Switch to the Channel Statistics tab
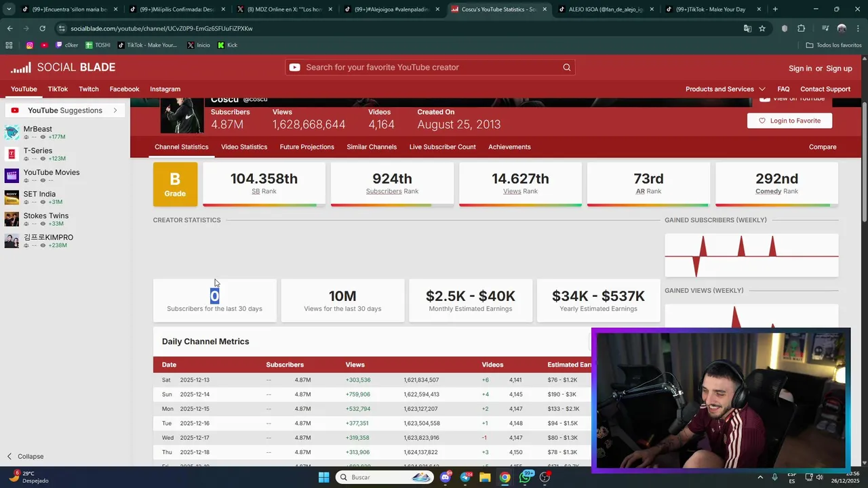 pos(181,146)
